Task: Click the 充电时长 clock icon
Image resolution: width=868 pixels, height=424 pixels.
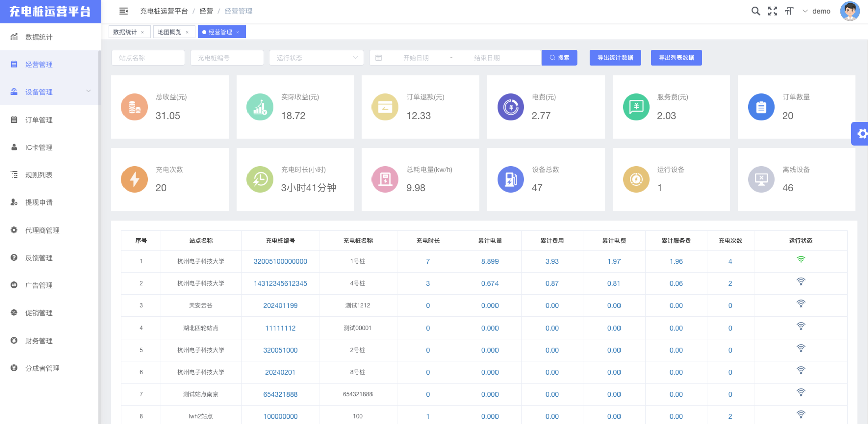Action: (260, 179)
